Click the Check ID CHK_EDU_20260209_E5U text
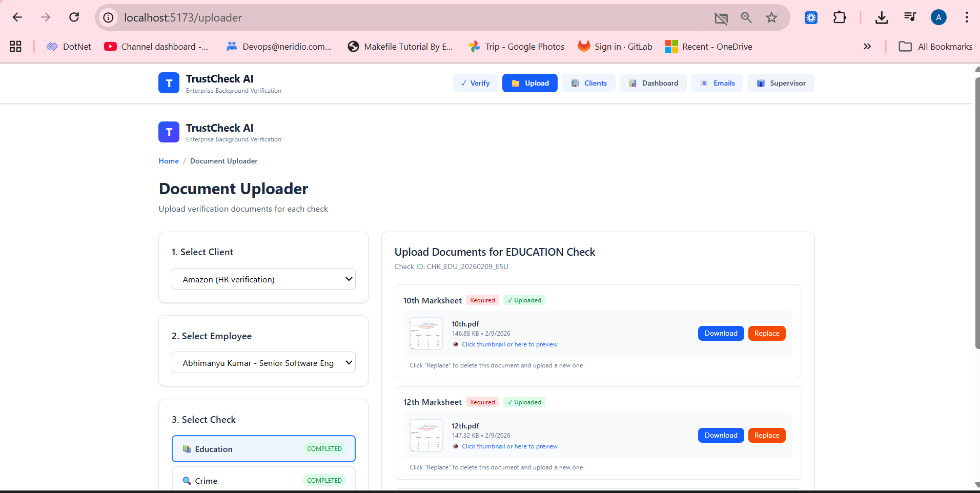This screenshot has height=493, width=980. point(451,266)
